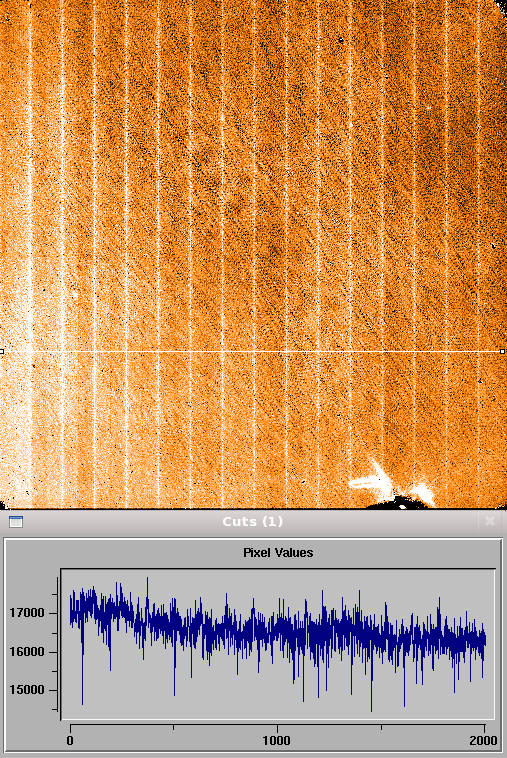Click the 17000 y-axis label
This screenshot has height=758, width=507.
click(x=27, y=613)
